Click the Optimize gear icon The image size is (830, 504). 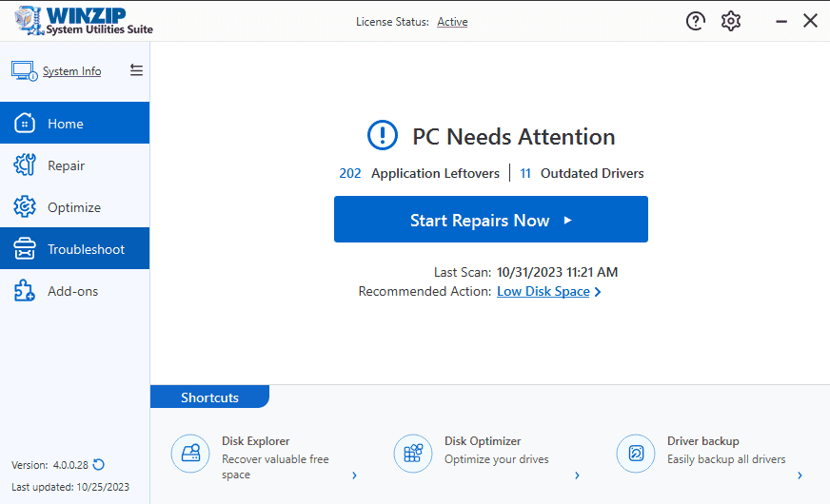click(25, 206)
